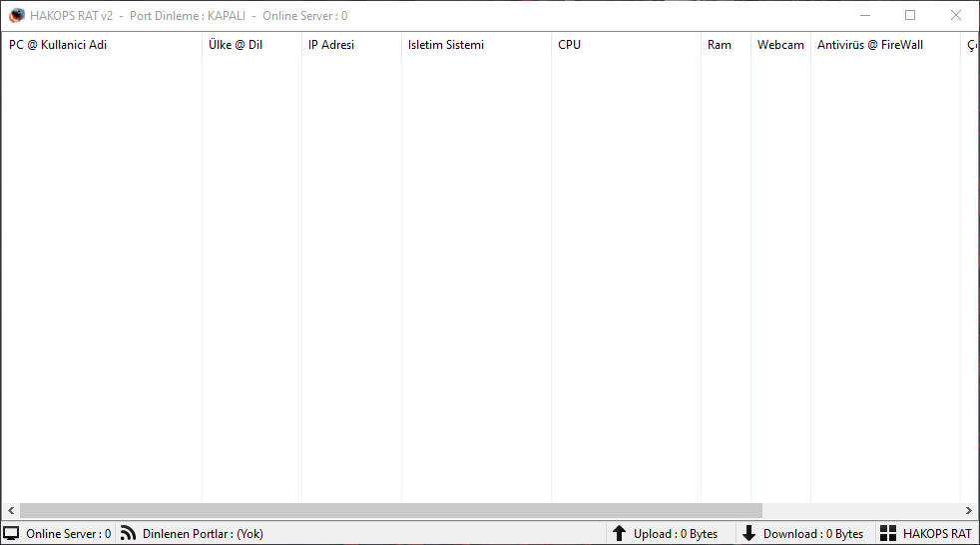Click the port listening signal icon
Viewport: 980px width, 545px height.
tap(128, 534)
